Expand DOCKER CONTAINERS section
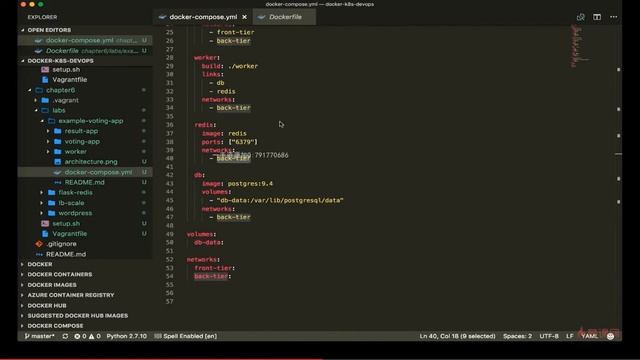Screen dimensions: 640x360 60,275
